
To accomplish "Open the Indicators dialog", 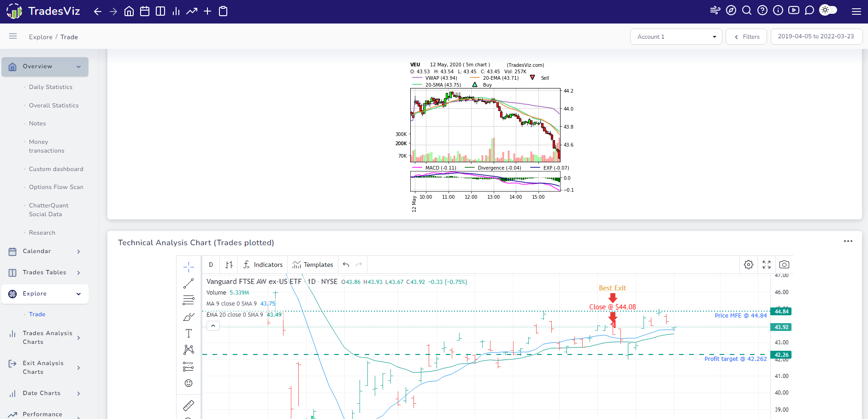I will 263,265.
